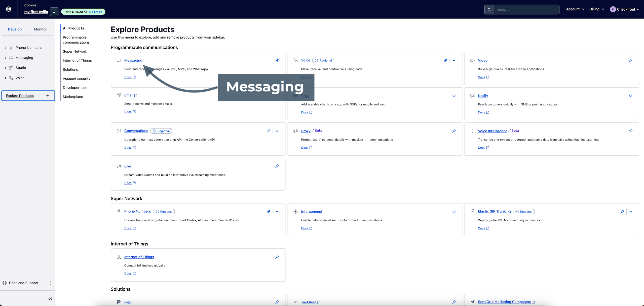Pin Conversations to the sidebar
Viewport: 644px width, 306px height.
click(269, 131)
